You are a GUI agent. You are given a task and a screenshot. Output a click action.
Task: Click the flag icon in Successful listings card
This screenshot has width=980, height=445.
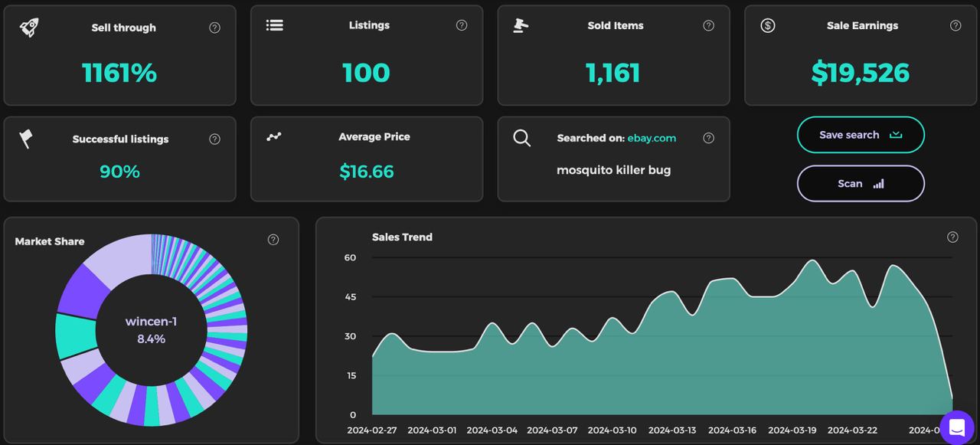(x=26, y=139)
